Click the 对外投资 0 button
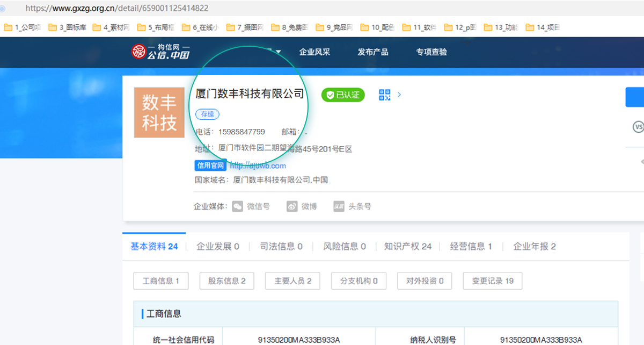644x345 pixels. pyautogui.click(x=425, y=281)
